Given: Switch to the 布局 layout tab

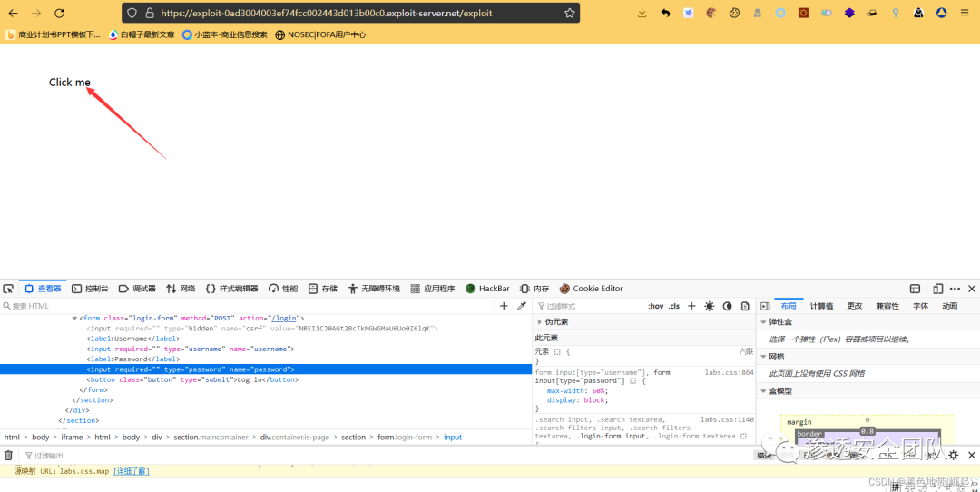Looking at the screenshot, I should (x=789, y=306).
